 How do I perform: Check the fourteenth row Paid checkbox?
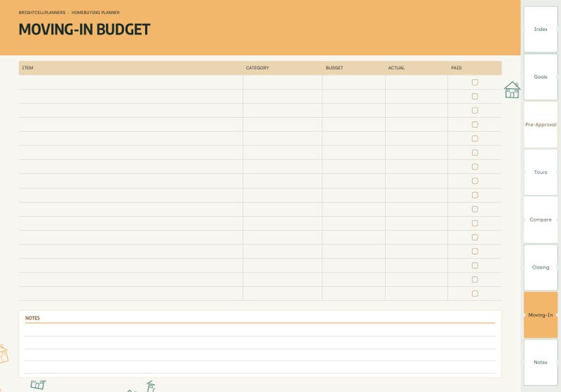click(x=475, y=266)
